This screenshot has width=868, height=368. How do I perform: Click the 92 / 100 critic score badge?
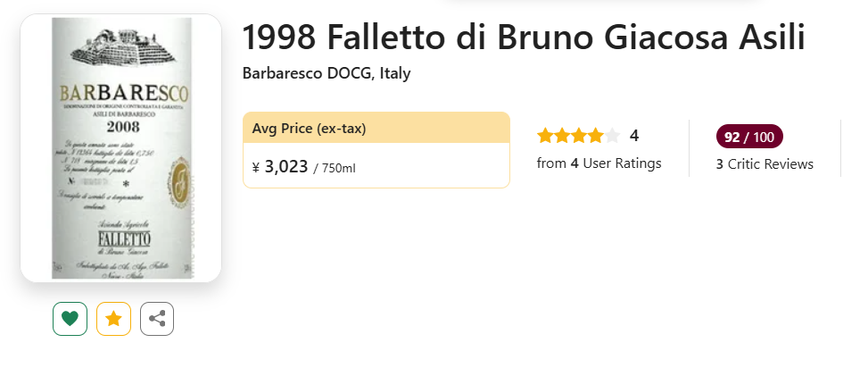pos(749,137)
